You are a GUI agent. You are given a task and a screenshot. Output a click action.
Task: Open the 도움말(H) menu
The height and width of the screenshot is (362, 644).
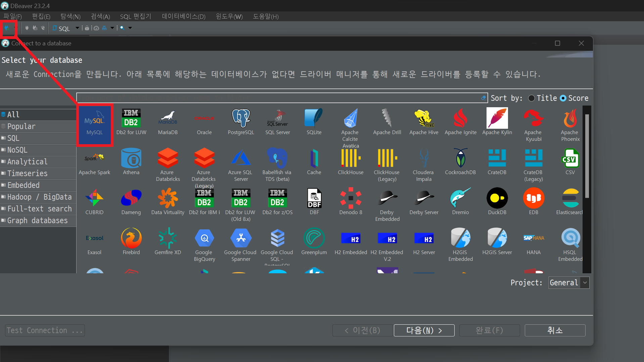[266, 16]
